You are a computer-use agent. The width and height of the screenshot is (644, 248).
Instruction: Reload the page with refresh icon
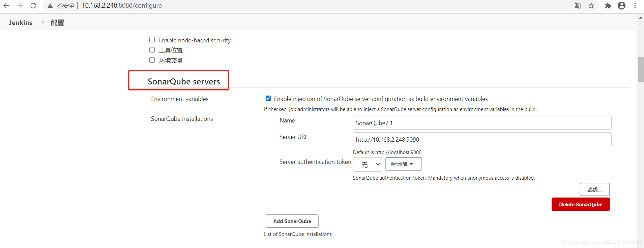[33, 5]
